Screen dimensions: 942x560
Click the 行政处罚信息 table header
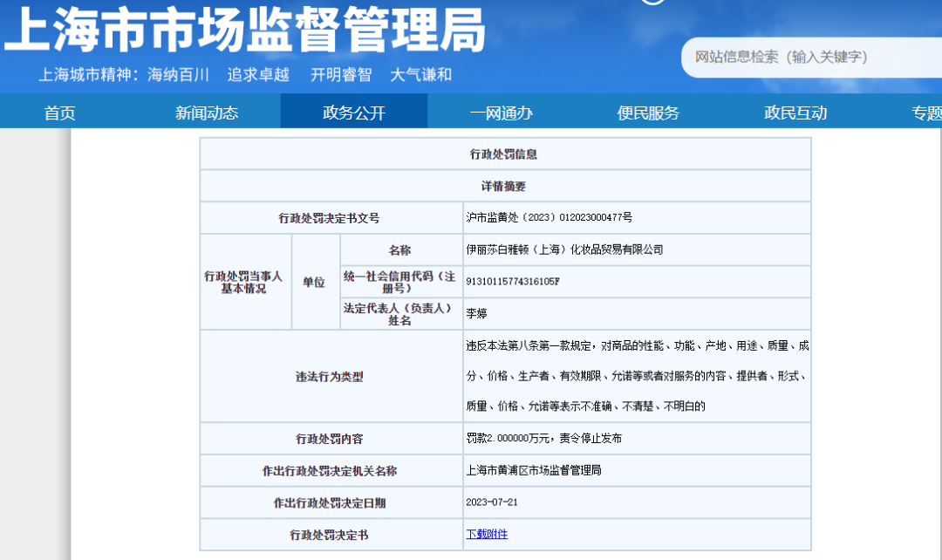pyautogui.click(x=504, y=154)
